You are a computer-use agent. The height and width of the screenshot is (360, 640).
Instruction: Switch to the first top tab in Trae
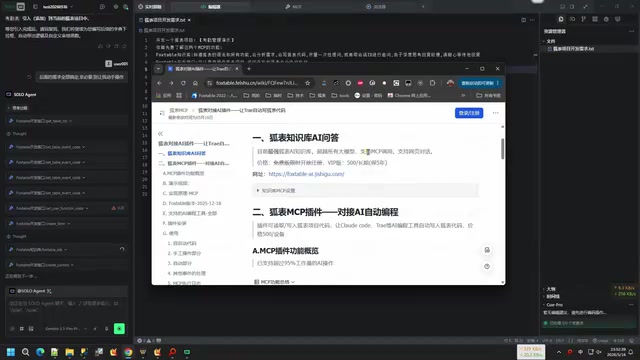coord(150,7)
